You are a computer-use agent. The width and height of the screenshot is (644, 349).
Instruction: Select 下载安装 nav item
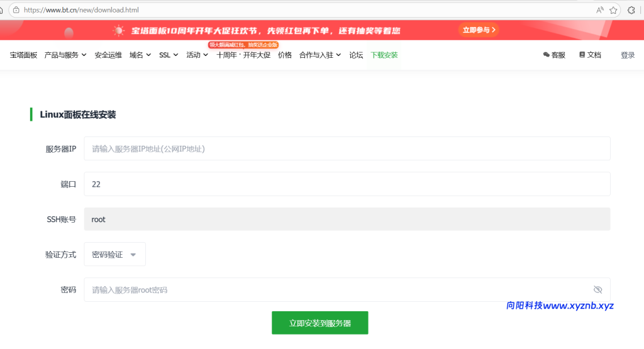384,55
